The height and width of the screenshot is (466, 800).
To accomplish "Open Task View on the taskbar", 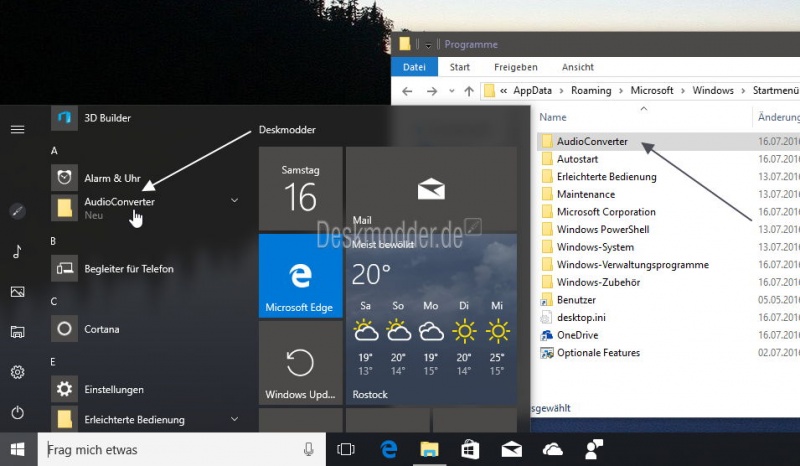I will (346, 449).
